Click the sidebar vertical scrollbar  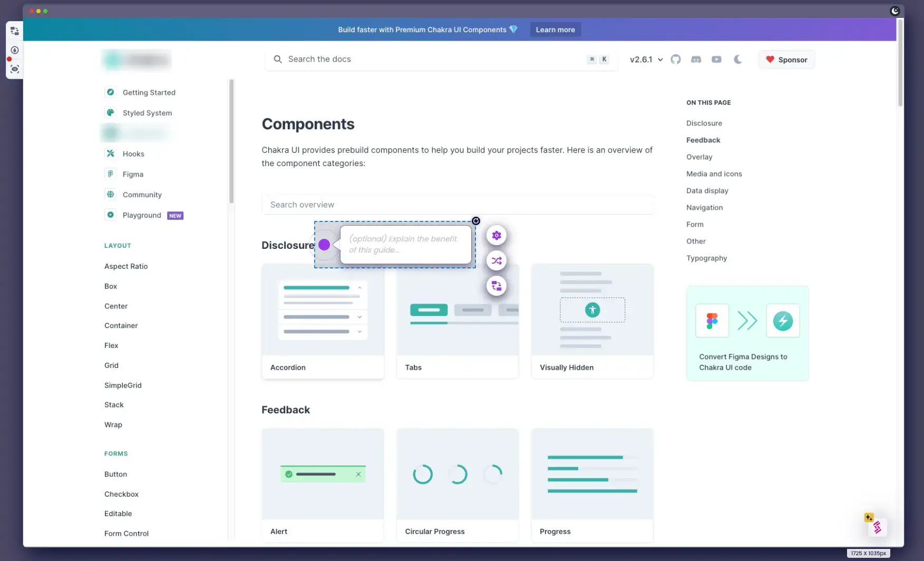click(231, 141)
